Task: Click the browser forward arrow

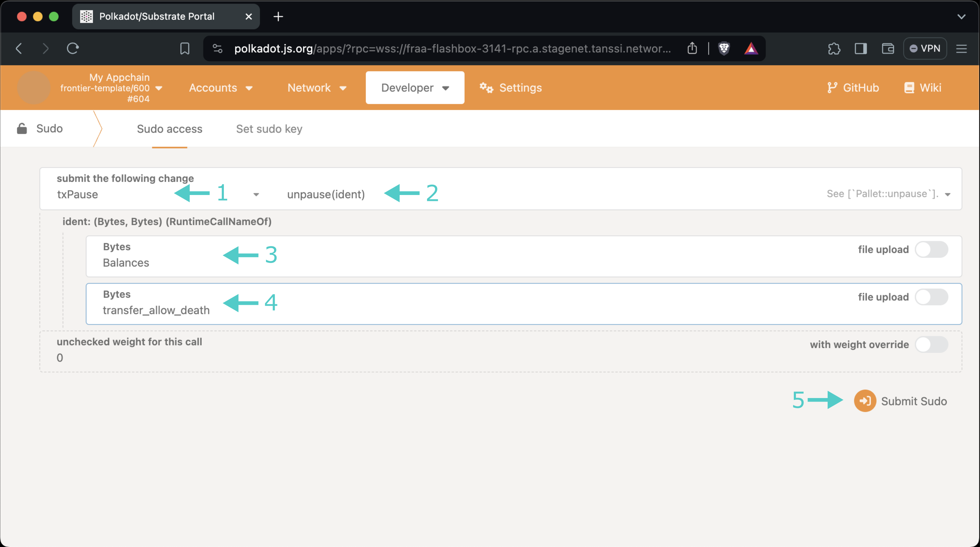Action: point(45,48)
